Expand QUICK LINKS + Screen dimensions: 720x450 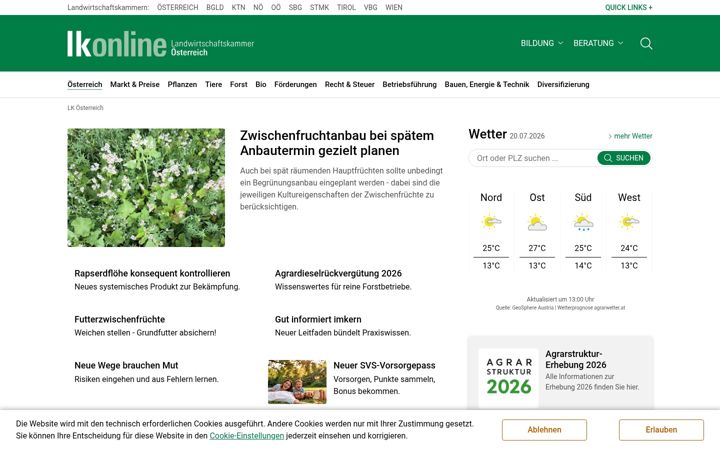coord(628,7)
